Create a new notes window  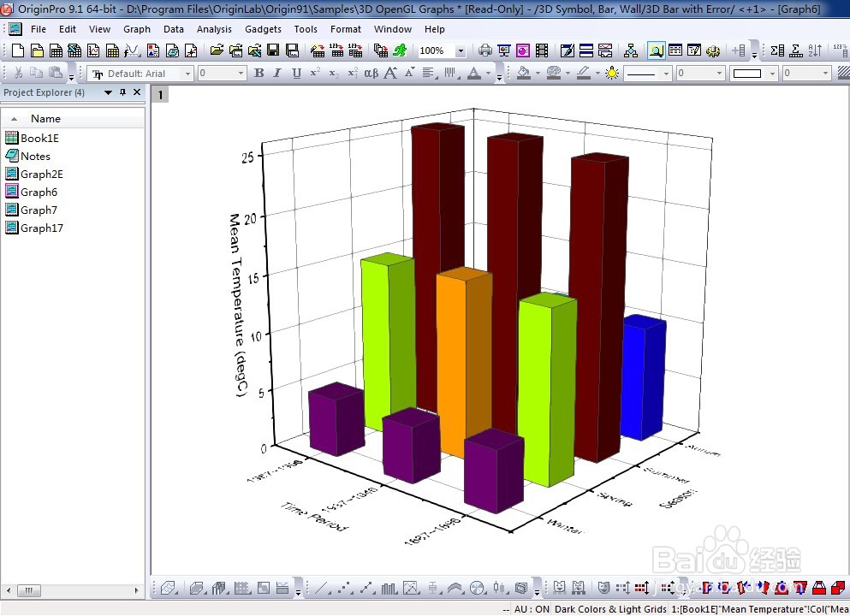pyautogui.click(x=172, y=51)
